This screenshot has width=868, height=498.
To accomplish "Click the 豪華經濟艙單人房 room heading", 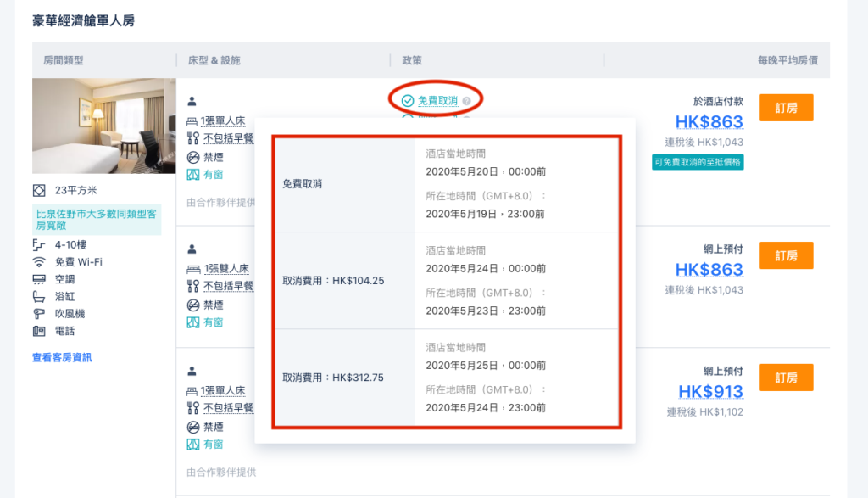I will 84,21.
